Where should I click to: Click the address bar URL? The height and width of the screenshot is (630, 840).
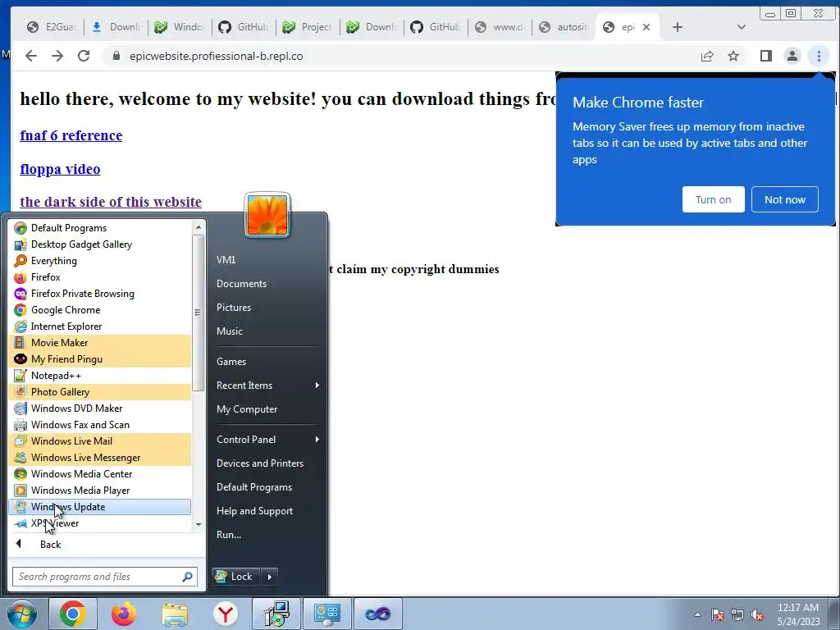[217, 57]
